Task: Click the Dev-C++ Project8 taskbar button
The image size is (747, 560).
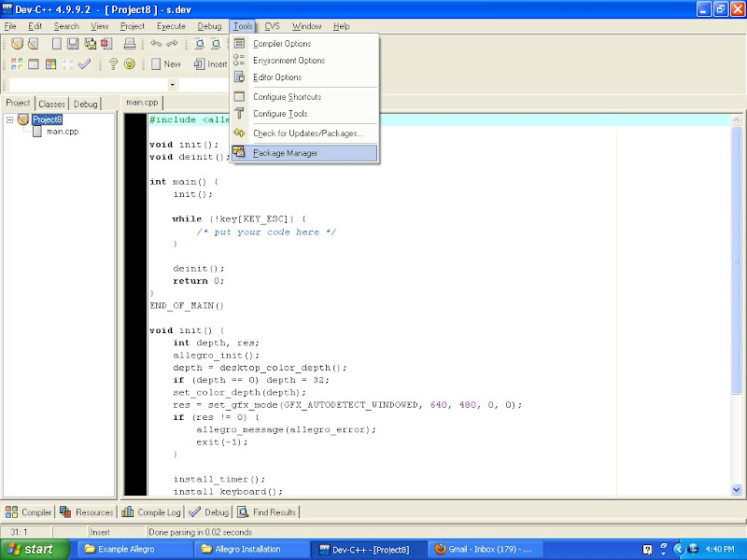Action: tap(369, 549)
